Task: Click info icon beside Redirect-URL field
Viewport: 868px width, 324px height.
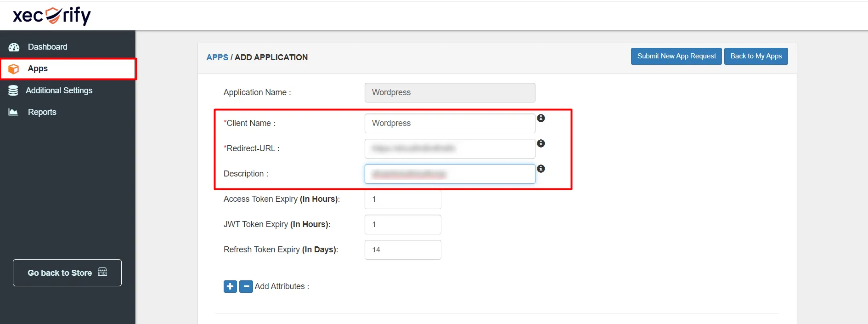Action: point(541,143)
